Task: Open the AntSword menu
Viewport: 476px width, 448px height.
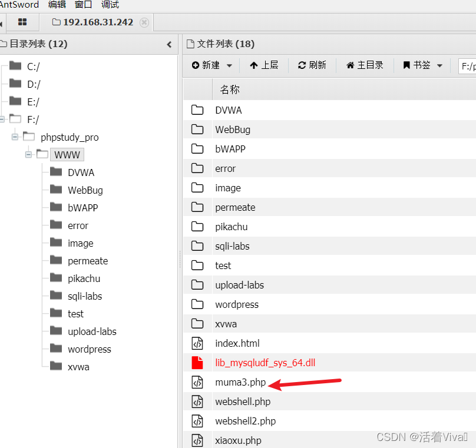Action: [19, 5]
